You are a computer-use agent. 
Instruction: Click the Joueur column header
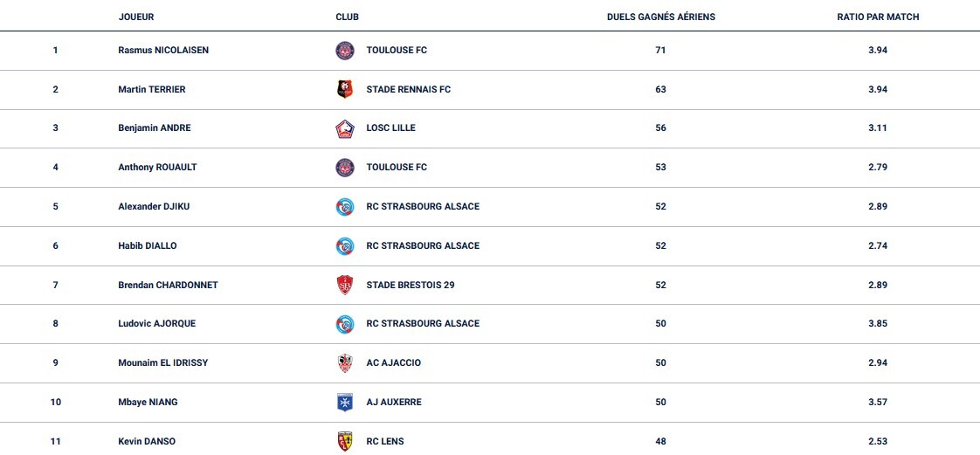click(x=136, y=17)
